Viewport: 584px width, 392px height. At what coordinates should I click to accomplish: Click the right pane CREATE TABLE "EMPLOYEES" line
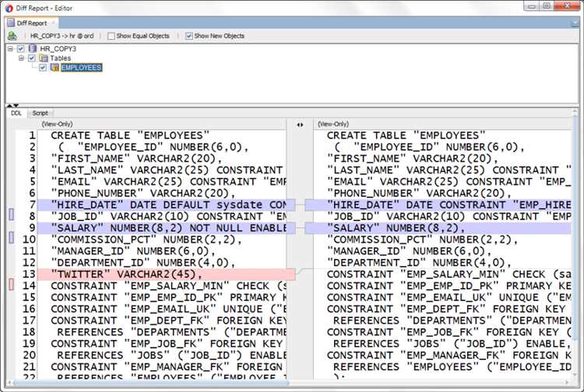pyautogui.click(x=406, y=135)
